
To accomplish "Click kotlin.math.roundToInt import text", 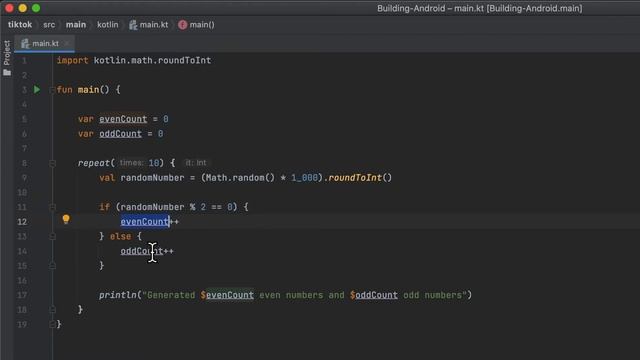I will pyautogui.click(x=152, y=60).
